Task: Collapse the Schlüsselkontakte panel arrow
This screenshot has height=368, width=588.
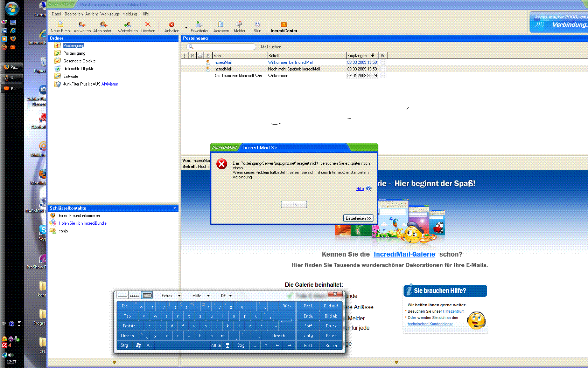Action: coord(175,208)
